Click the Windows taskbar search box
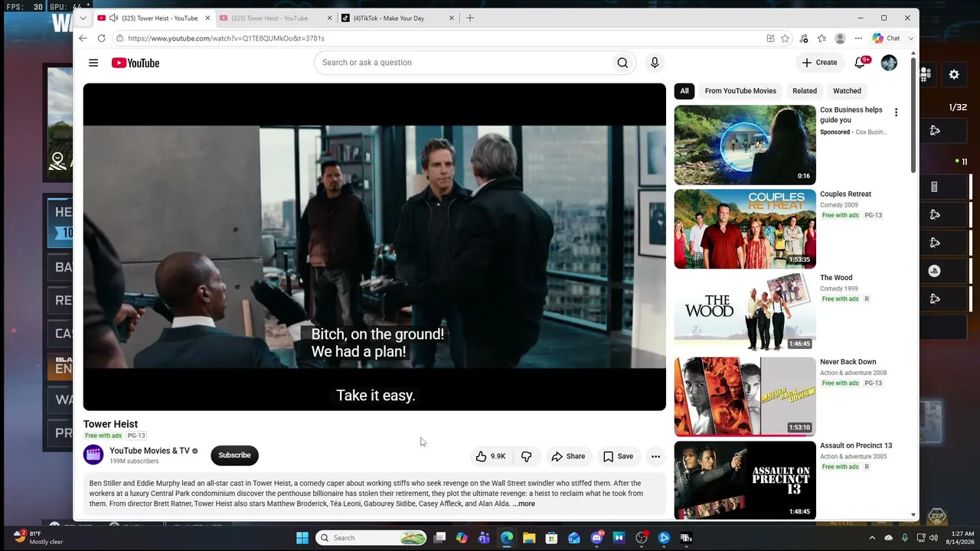 coord(371,538)
